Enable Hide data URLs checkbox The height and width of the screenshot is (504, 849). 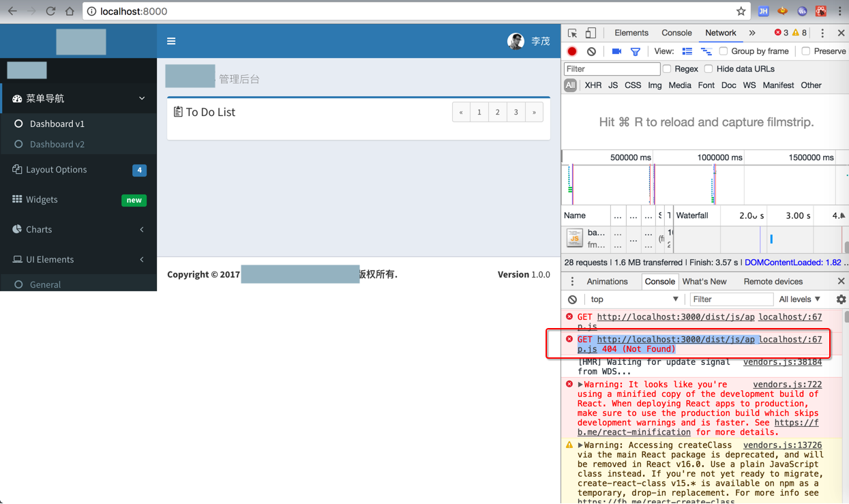pos(709,69)
